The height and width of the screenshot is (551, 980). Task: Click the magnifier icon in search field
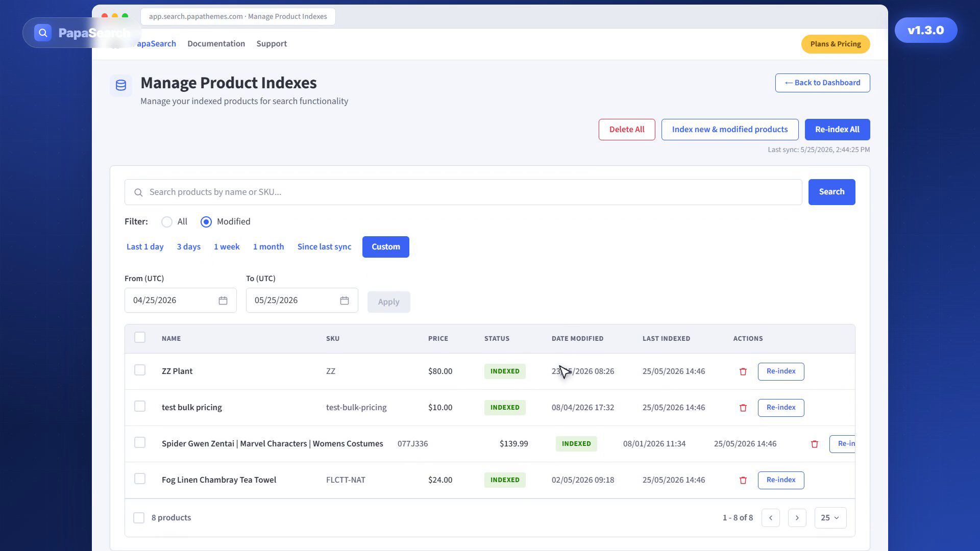pyautogui.click(x=138, y=192)
